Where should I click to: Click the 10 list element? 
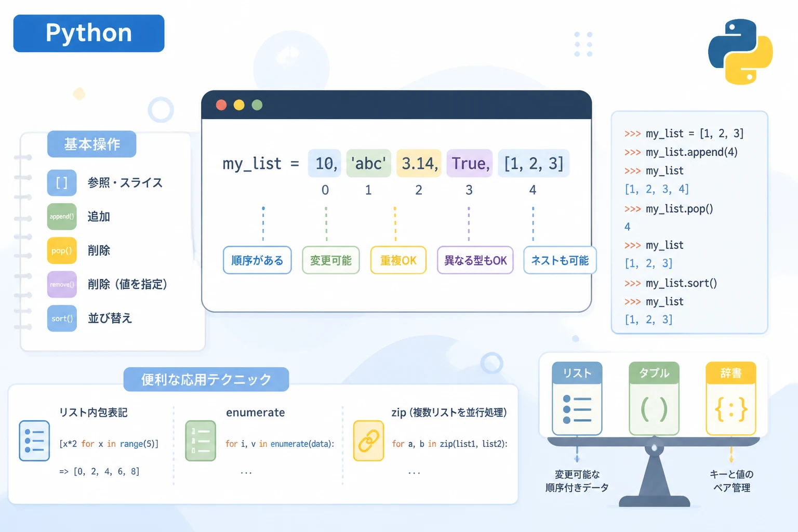(325, 164)
